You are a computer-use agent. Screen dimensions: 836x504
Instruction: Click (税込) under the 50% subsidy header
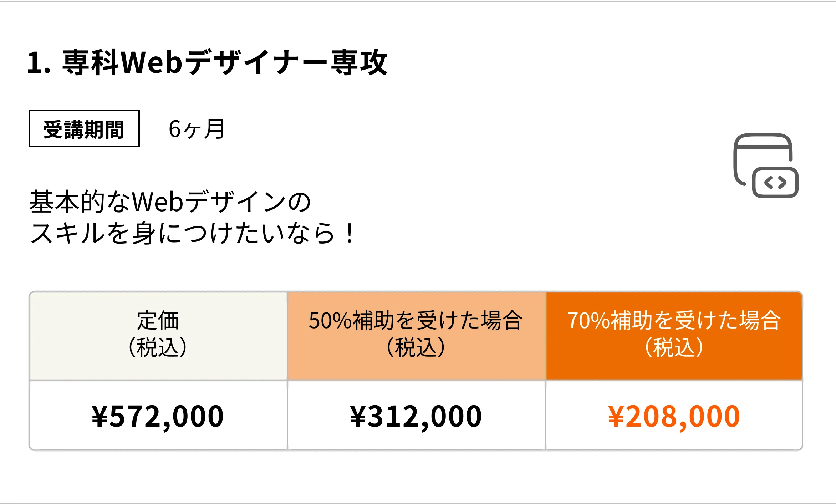(416, 347)
